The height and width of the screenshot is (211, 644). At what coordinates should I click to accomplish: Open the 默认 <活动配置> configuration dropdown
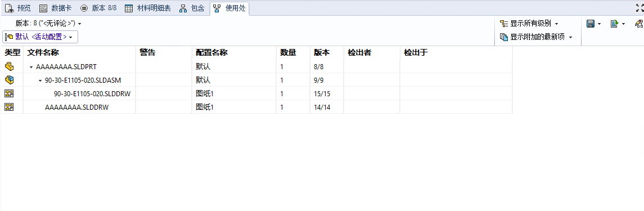click(x=40, y=37)
